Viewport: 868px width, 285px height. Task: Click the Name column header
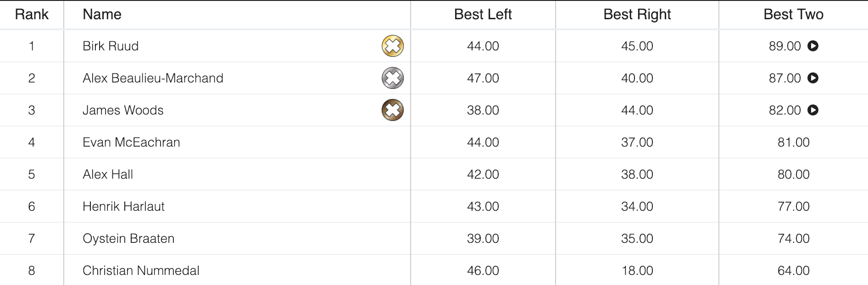(x=102, y=14)
